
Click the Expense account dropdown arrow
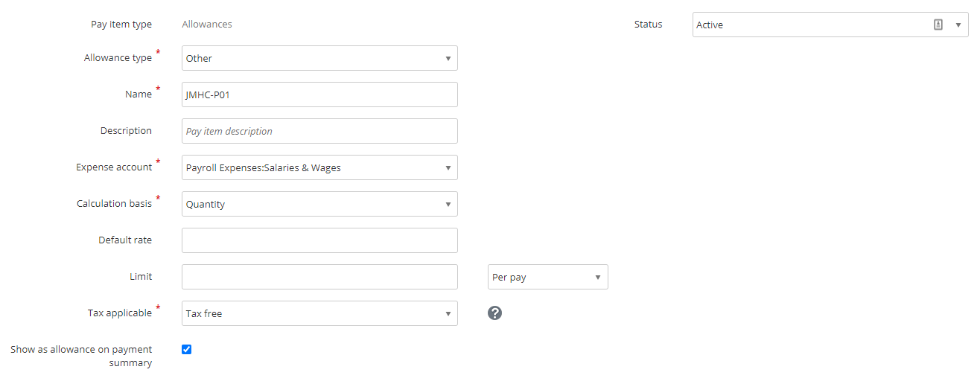[x=448, y=167]
